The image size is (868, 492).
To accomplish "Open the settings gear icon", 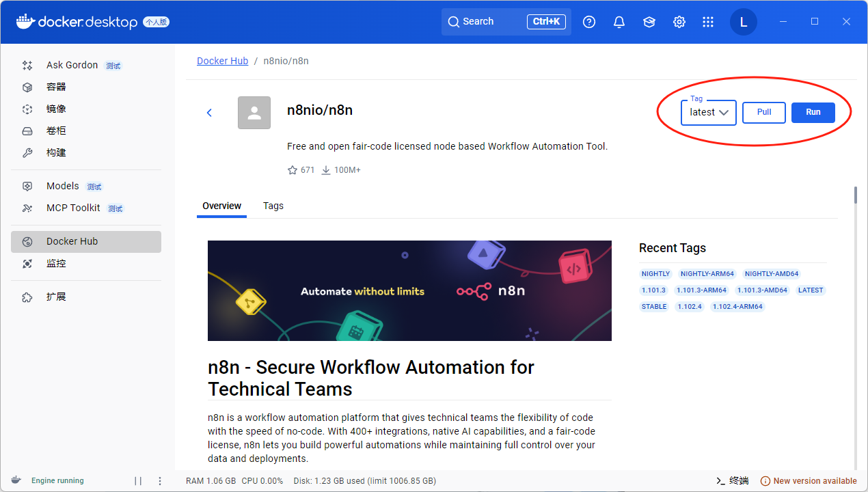I will tap(679, 22).
